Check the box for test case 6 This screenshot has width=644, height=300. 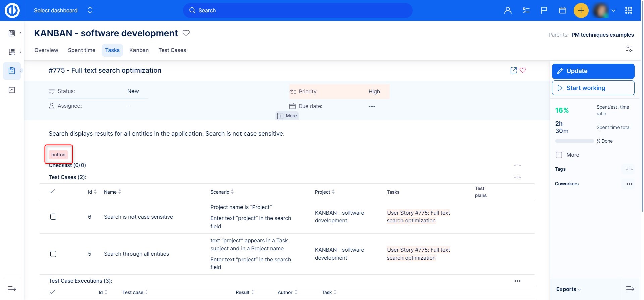(x=53, y=217)
